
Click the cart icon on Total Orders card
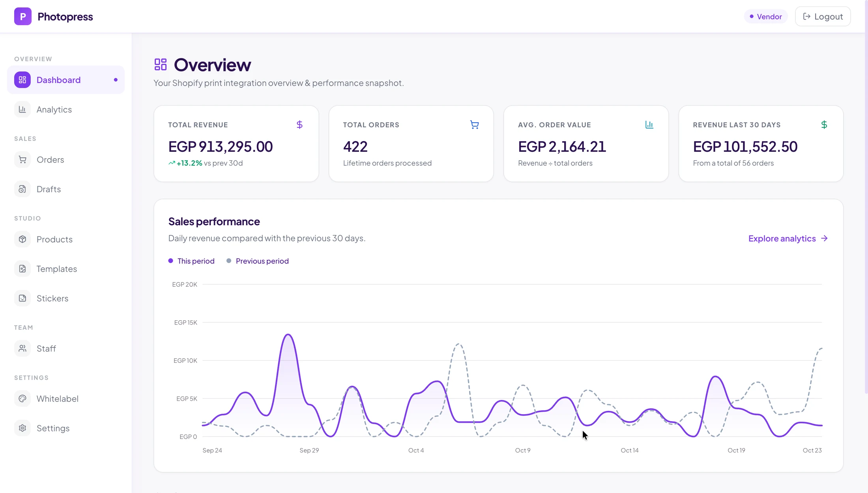pyautogui.click(x=475, y=125)
